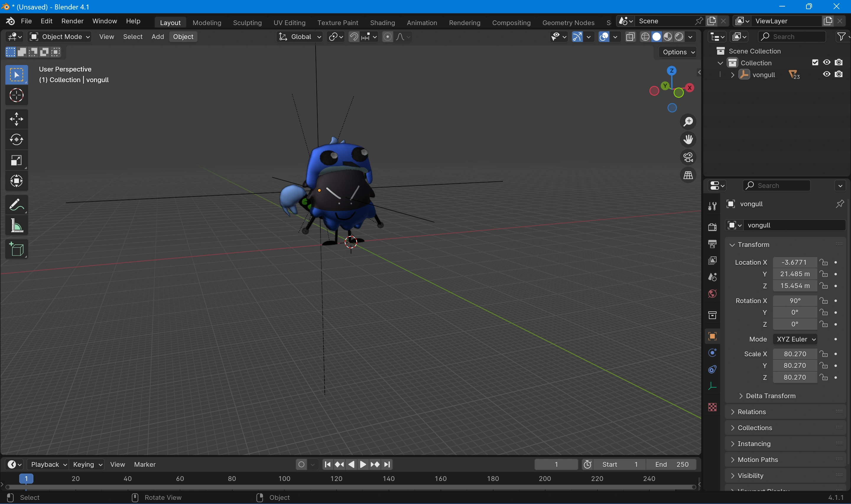Screen dimensions: 851x504
Task: Activate the Measure tool
Action: [x=16, y=225]
